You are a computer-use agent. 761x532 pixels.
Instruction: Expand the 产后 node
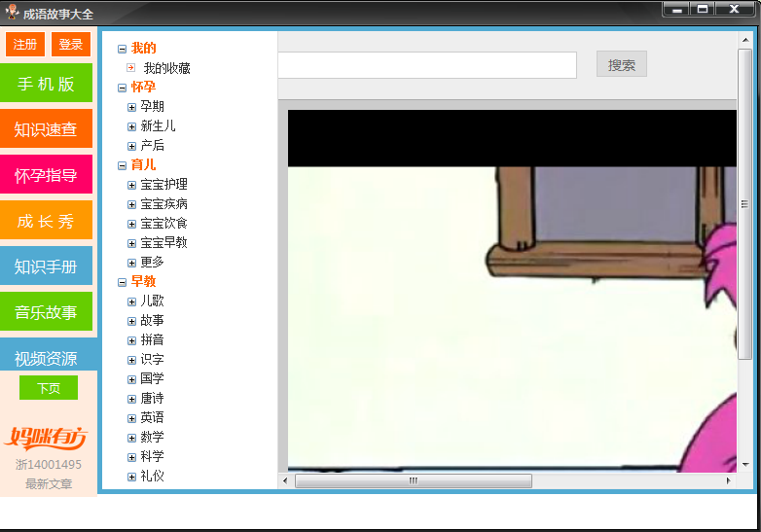pyautogui.click(x=131, y=146)
